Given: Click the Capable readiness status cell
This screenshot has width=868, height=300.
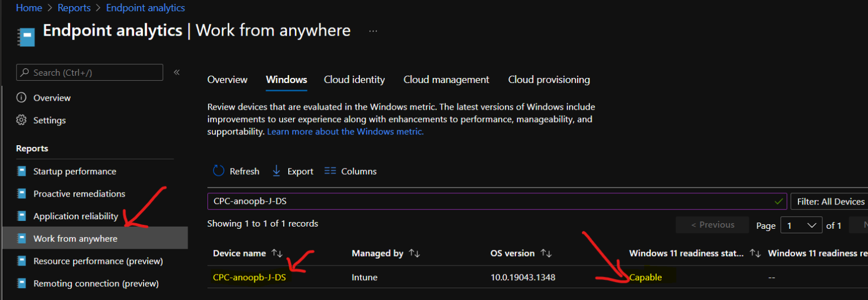Looking at the screenshot, I should (645, 277).
